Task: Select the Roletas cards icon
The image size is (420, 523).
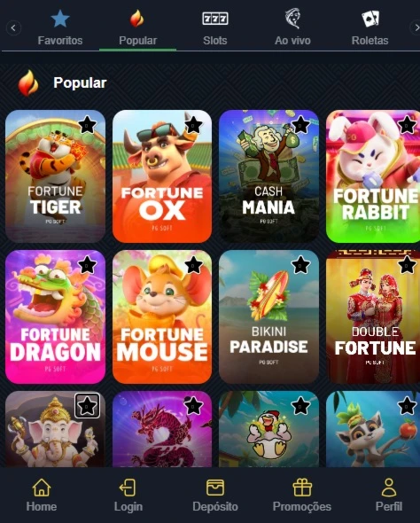Action: coord(370,19)
